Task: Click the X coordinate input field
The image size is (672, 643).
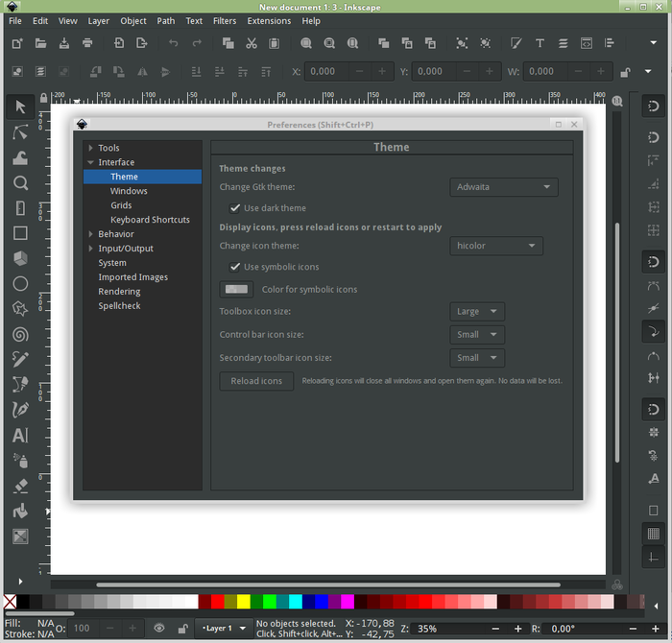Action: point(326,72)
